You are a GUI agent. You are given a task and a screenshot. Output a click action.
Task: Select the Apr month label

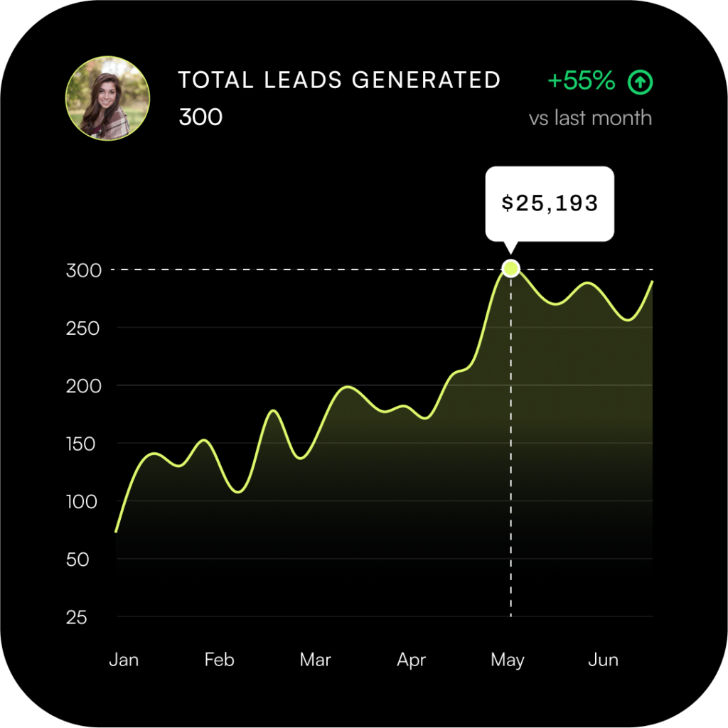point(411,660)
